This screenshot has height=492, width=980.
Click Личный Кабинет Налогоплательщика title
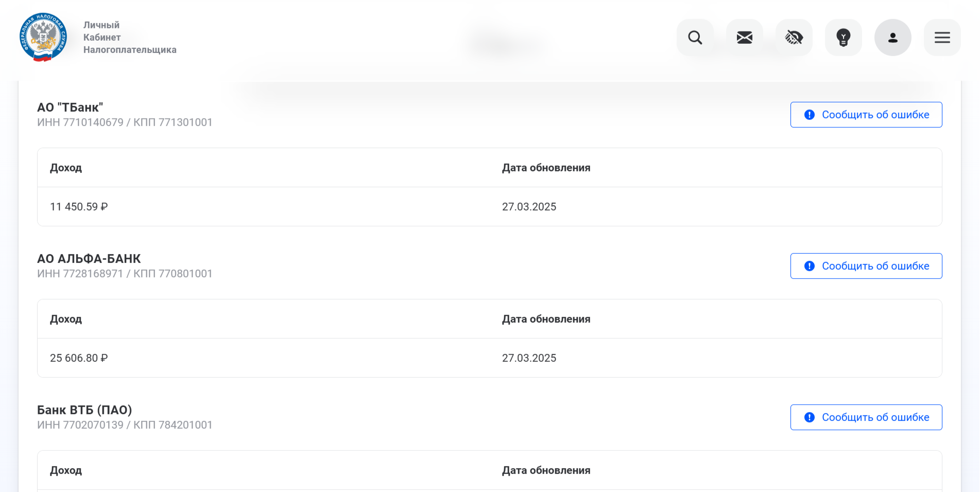point(130,38)
